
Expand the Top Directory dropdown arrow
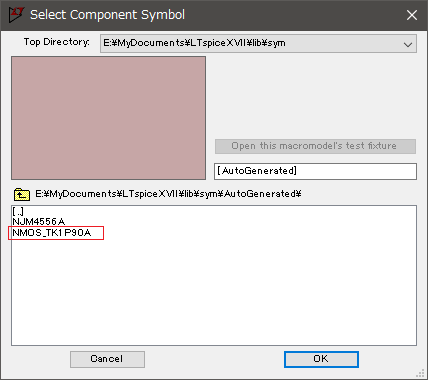point(408,44)
